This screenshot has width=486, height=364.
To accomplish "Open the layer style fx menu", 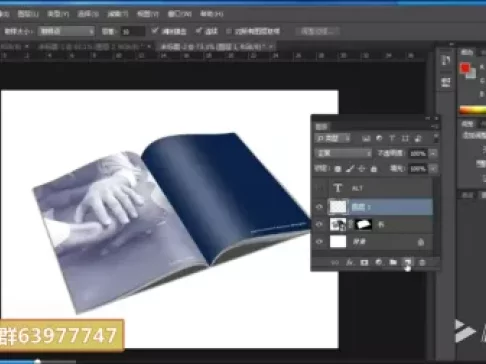I will tap(349, 263).
